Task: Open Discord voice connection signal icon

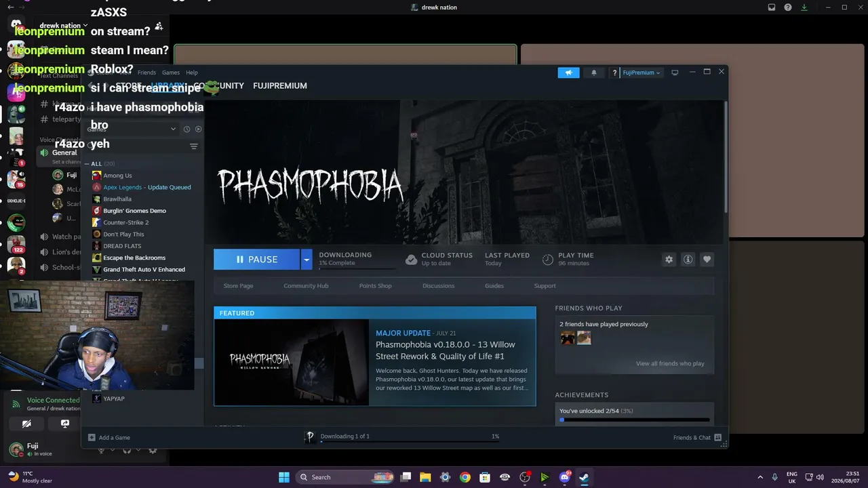Action: (16, 404)
